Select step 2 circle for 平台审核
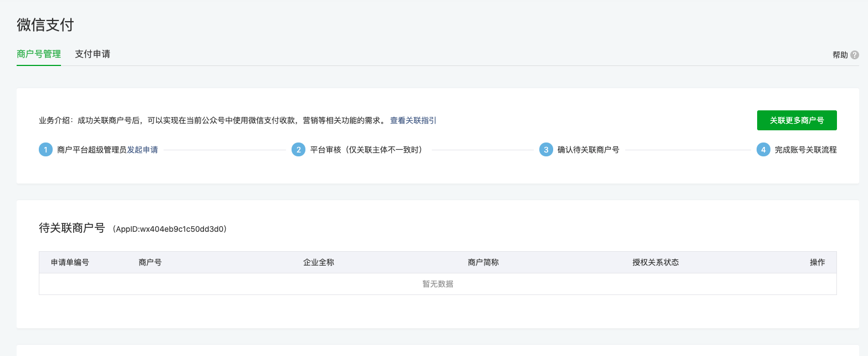The image size is (868, 356). tap(298, 150)
